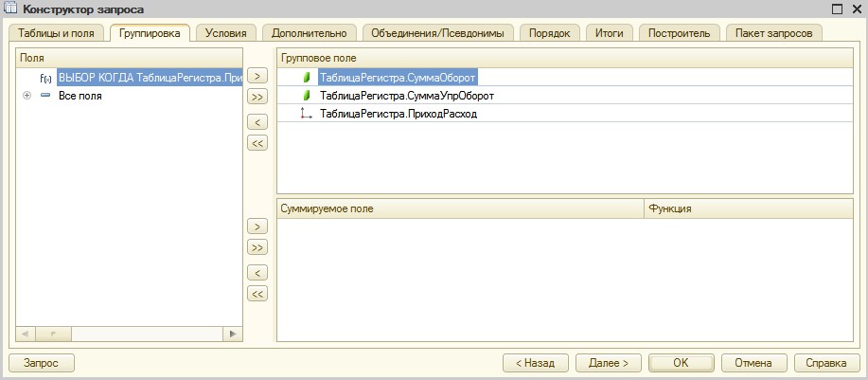Switch to the Условия tab
The width and height of the screenshot is (868, 380).
(x=225, y=32)
